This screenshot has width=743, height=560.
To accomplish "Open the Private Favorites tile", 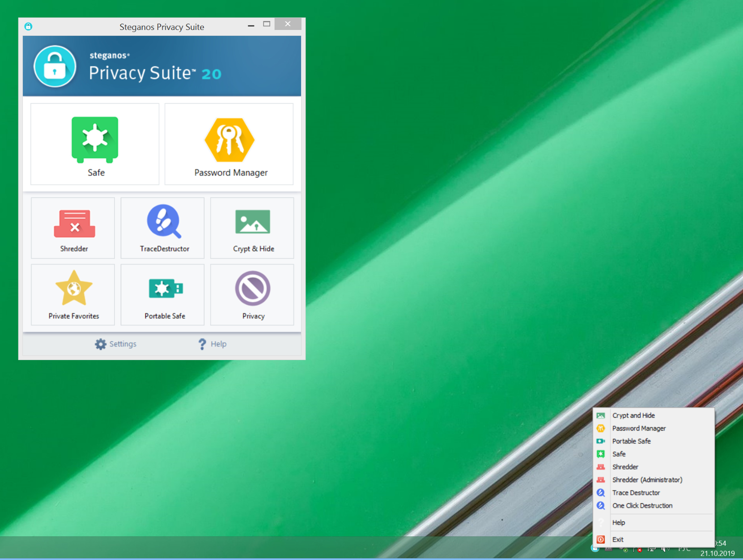I will click(73, 295).
